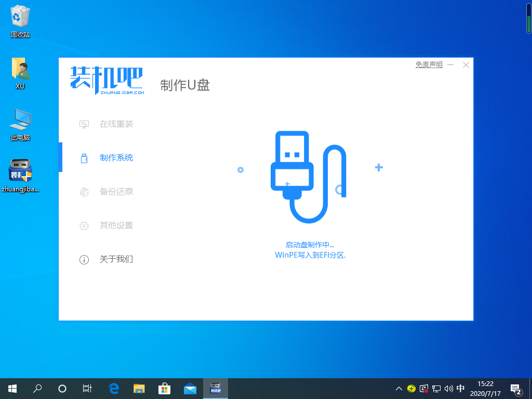Open the Start menu
The width and height of the screenshot is (532, 399).
coord(12,388)
